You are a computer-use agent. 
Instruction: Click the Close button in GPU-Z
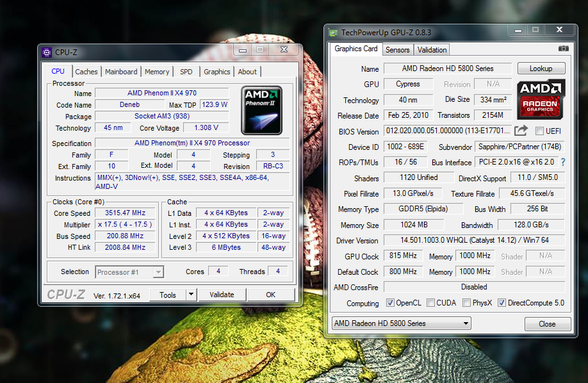pyautogui.click(x=547, y=323)
